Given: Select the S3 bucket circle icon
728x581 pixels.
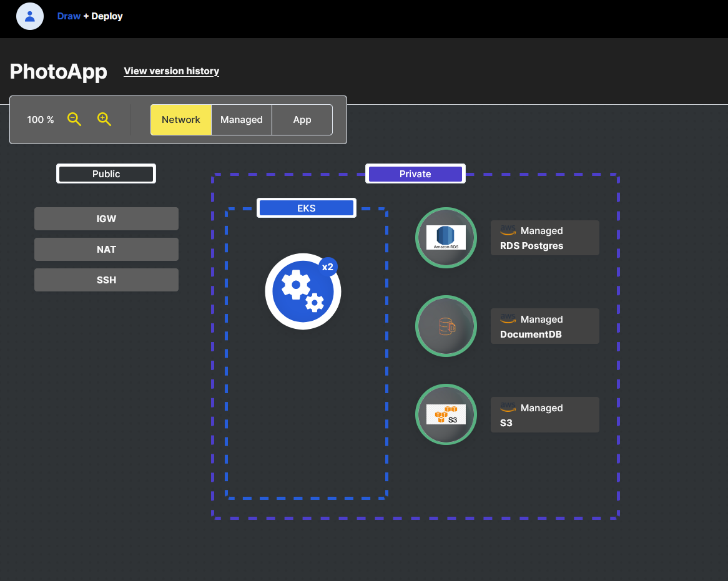Looking at the screenshot, I should 446,414.
